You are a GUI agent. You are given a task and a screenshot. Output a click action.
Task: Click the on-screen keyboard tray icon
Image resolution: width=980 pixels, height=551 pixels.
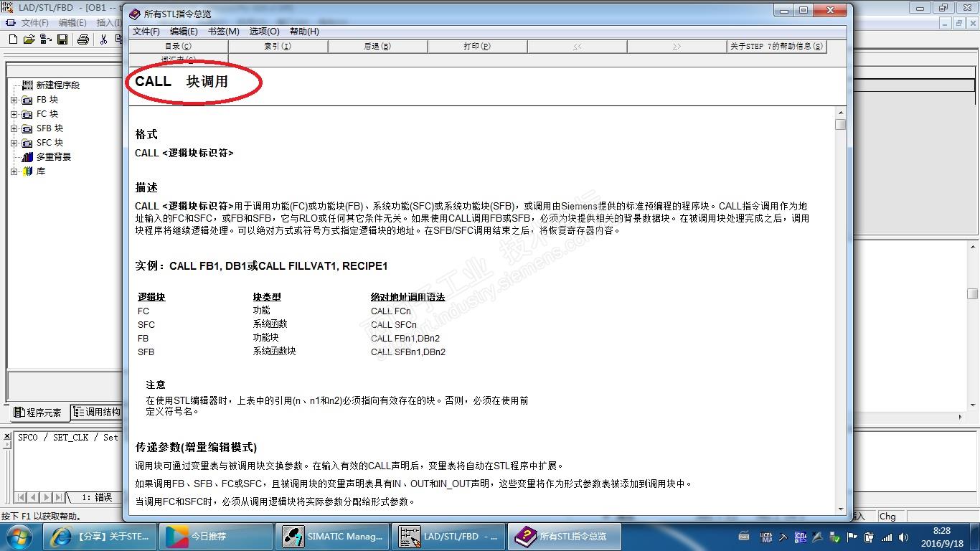(x=744, y=537)
